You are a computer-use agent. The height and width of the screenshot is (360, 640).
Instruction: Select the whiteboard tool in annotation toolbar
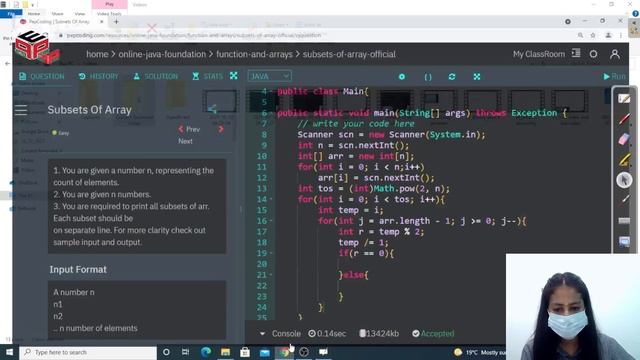[624, 99]
